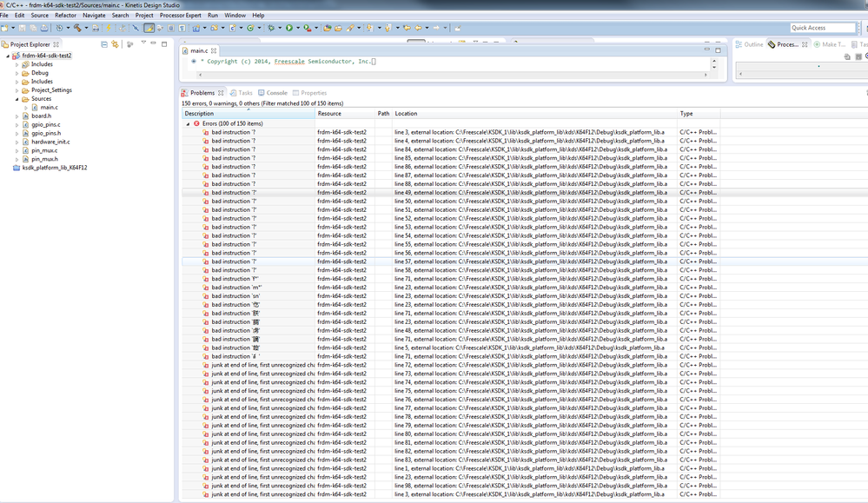Sort by Resource column header
The height and width of the screenshot is (503, 868).
pyautogui.click(x=345, y=114)
